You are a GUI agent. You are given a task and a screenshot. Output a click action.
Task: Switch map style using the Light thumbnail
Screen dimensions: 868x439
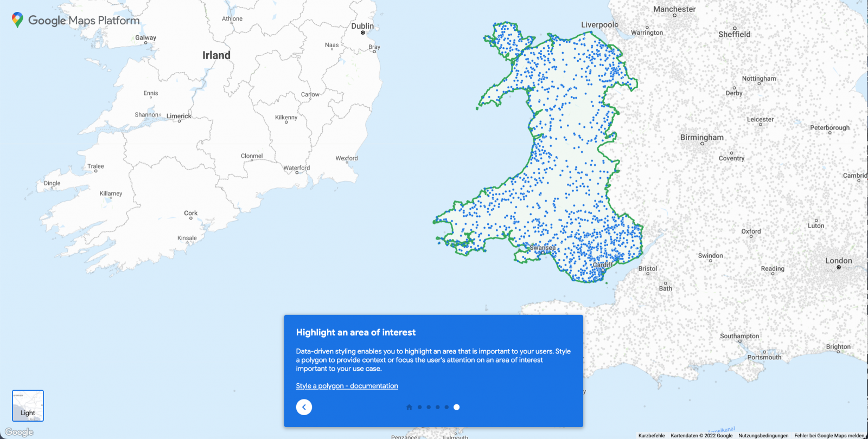pyautogui.click(x=28, y=405)
